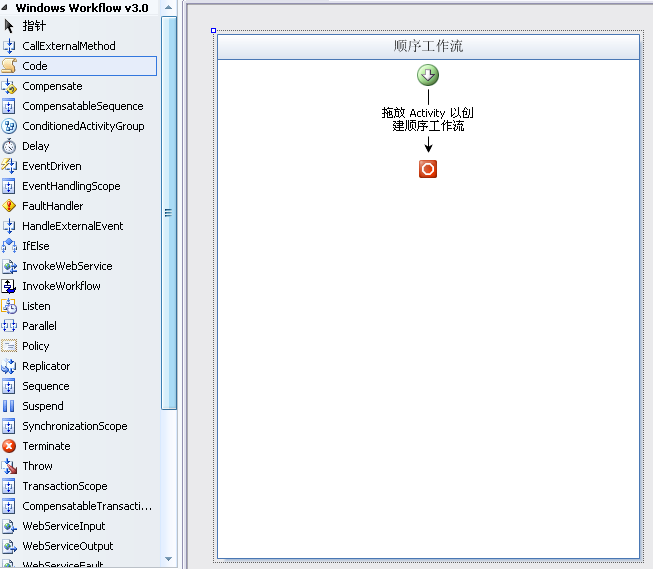This screenshot has height=569, width=653.
Task: Select the Code activity scroll icon
Action: [x=9, y=66]
